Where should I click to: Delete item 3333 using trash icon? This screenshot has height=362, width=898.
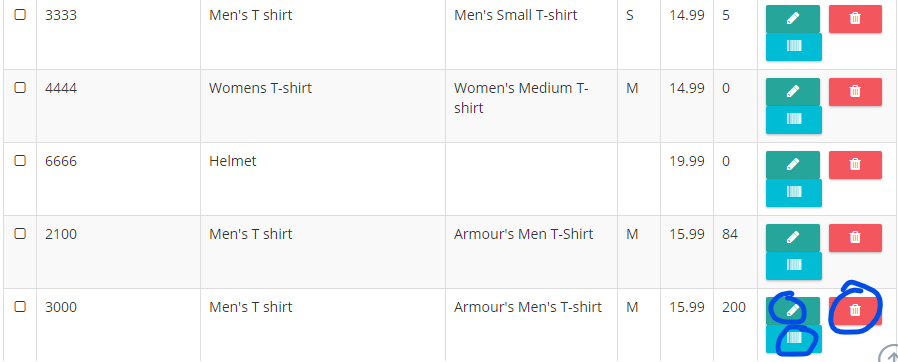[855, 19]
